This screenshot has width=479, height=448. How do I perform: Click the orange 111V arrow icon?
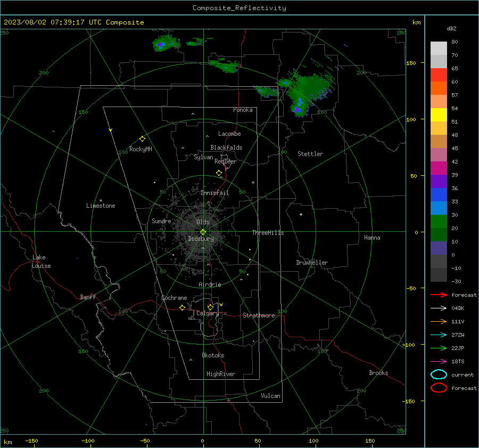439,321
